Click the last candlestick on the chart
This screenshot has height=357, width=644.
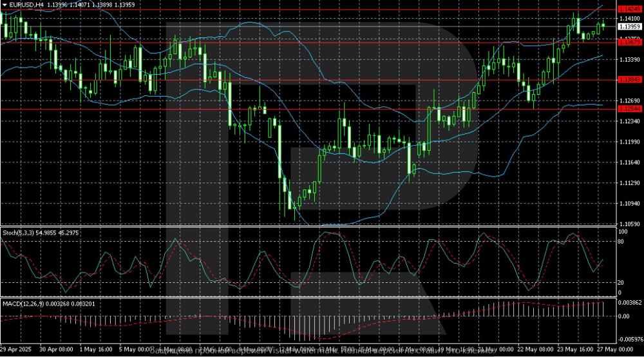(603, 26)
